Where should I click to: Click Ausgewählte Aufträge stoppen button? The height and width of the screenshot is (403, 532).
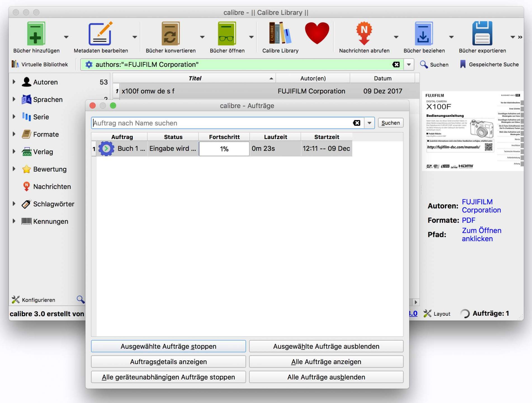click(168, 346)
